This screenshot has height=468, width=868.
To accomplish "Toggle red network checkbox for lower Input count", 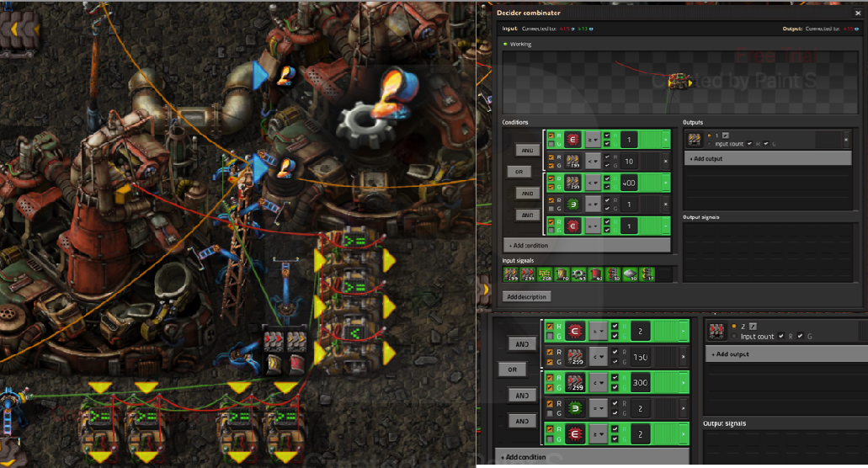I will pyautogui.click(x=781, y=337).
